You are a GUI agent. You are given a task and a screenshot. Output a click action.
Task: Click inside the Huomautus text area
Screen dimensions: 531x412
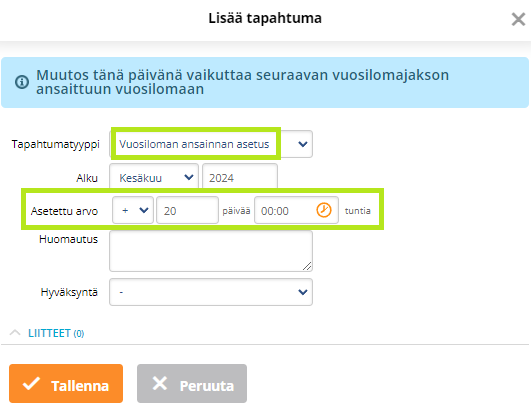click(211, 251)
